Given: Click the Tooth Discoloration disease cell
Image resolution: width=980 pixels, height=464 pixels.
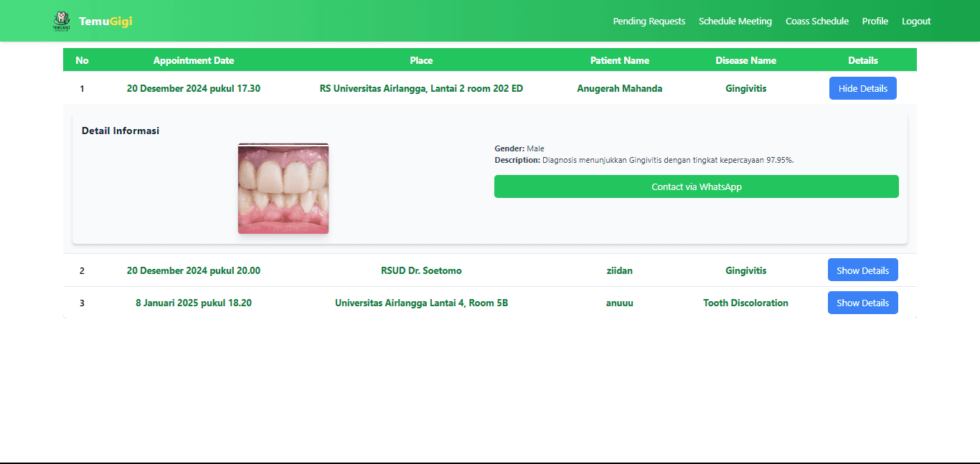Looking at the screenshot, I should coord(745,303).
